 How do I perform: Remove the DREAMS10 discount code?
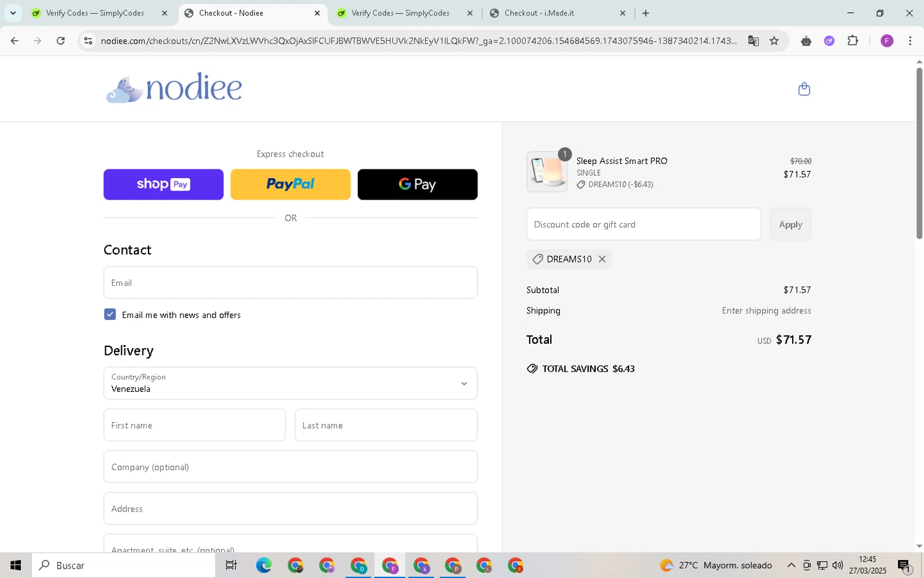pyautogui.click(x=602, y=259)
